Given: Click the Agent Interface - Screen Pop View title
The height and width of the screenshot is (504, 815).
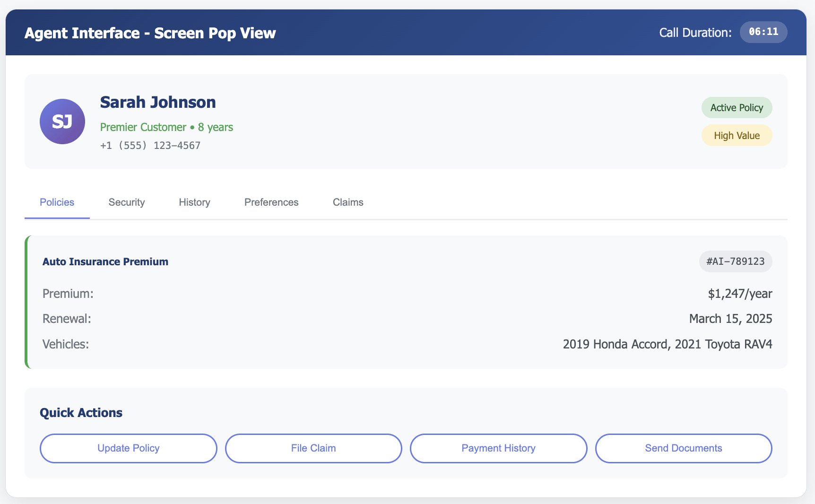Looking at the screenshot, I should (x=150, y=33).
